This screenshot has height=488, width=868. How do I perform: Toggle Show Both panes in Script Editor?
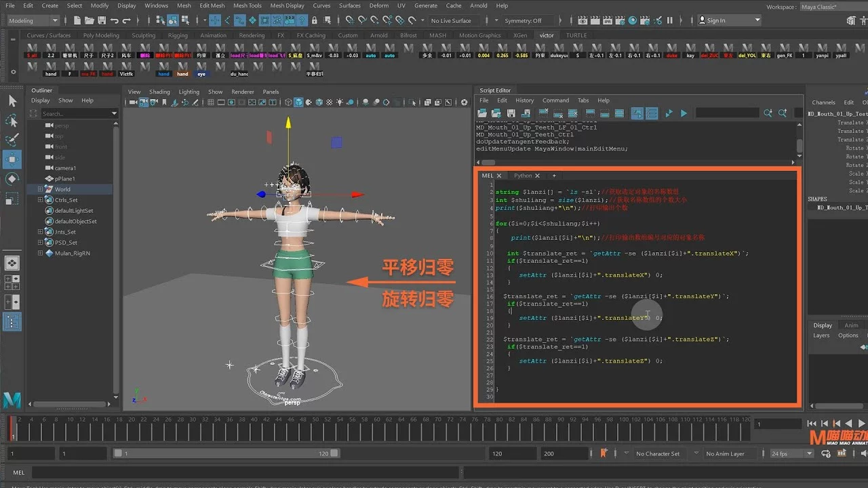[x=620, y=113]
